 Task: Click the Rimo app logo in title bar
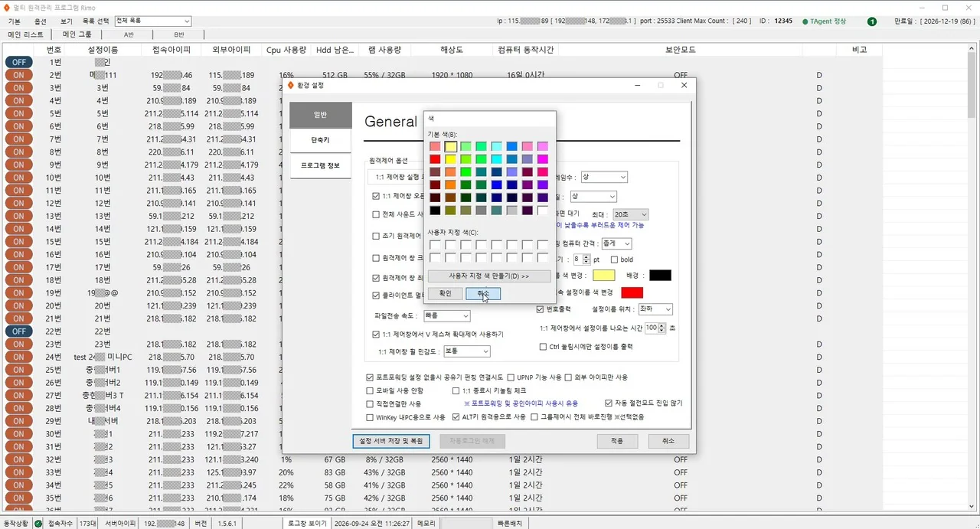point(7,7)
